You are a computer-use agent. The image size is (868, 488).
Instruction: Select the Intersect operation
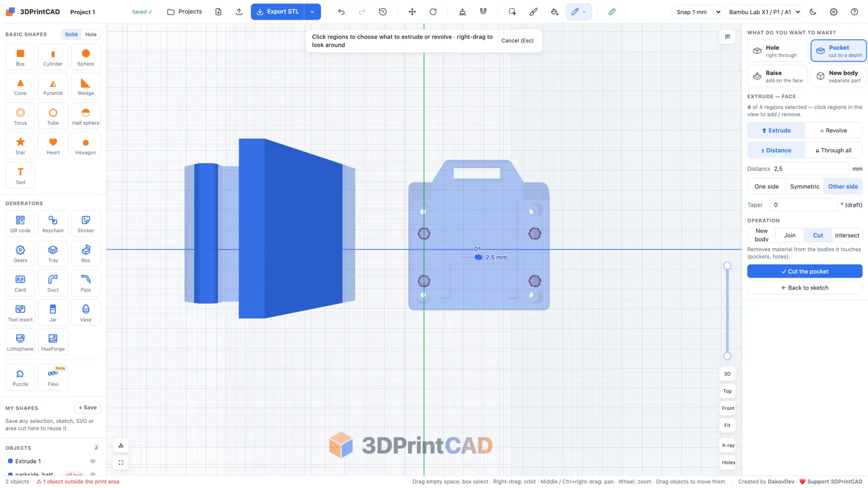click(x=847, y=235)
